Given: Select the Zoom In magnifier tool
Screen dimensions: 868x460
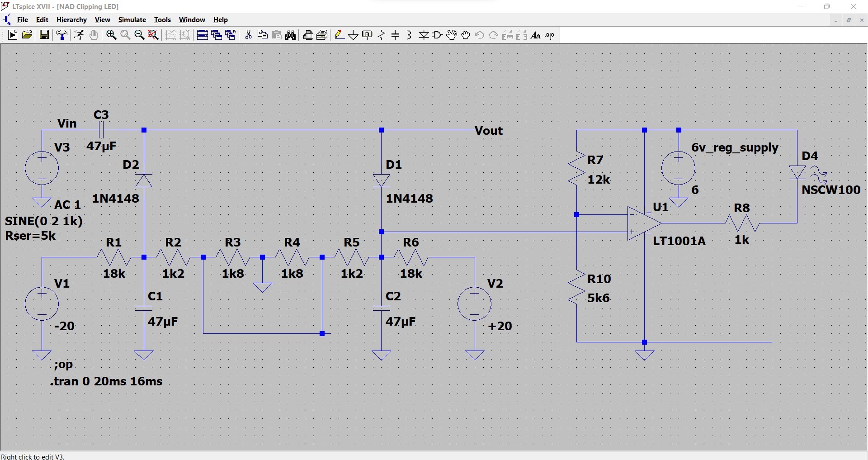Looking at the screenshot, I should (111, 35).
